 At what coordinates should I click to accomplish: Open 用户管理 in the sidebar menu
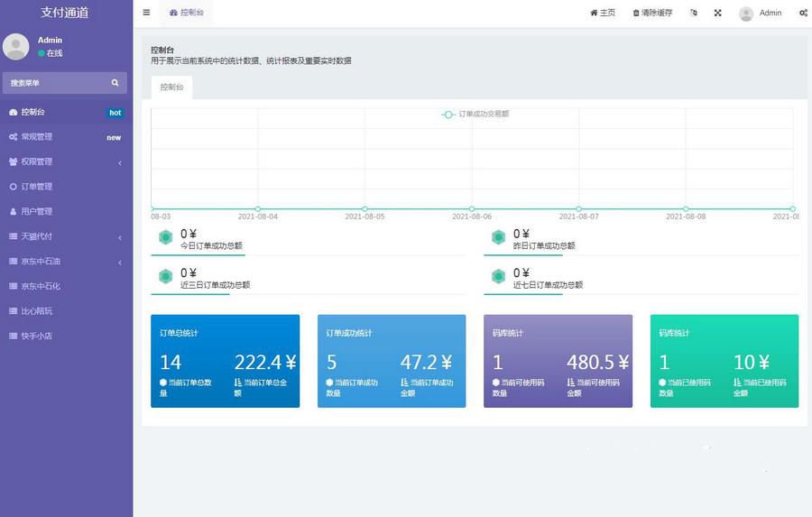(66, 211)
